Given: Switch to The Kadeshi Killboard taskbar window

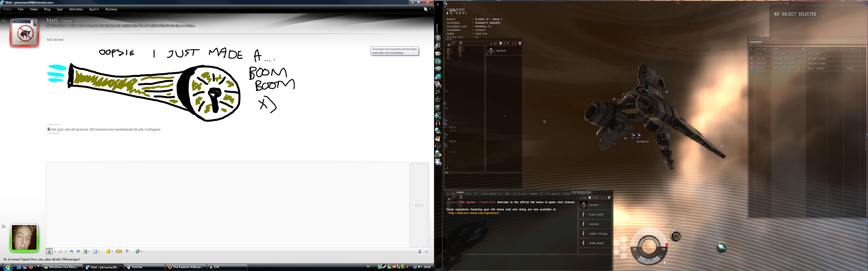Looking at the screenshot, I should [186, 267].
